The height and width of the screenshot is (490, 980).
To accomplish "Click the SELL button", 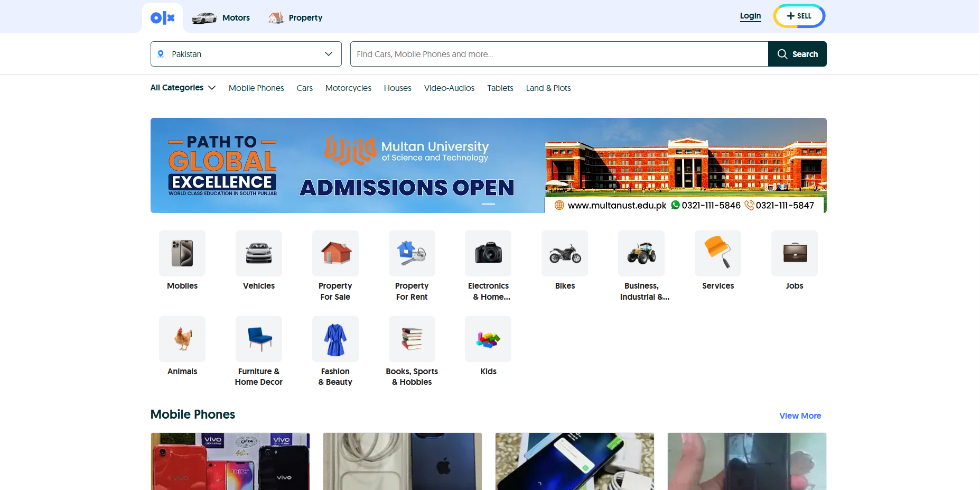I will [799, 16].
